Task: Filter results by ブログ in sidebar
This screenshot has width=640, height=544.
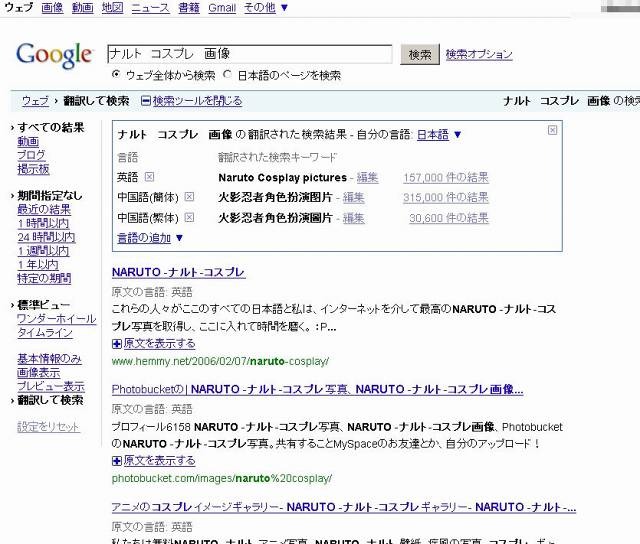Action: point(31,155)
